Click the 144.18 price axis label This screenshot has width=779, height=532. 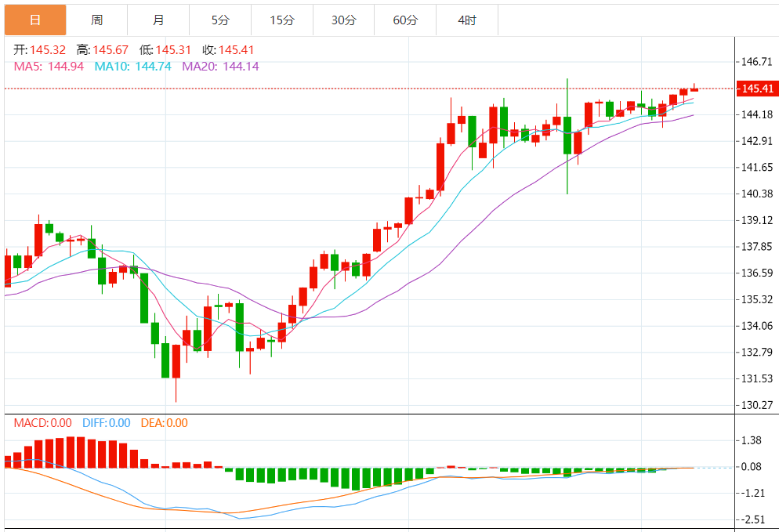(x=756, y=114)
